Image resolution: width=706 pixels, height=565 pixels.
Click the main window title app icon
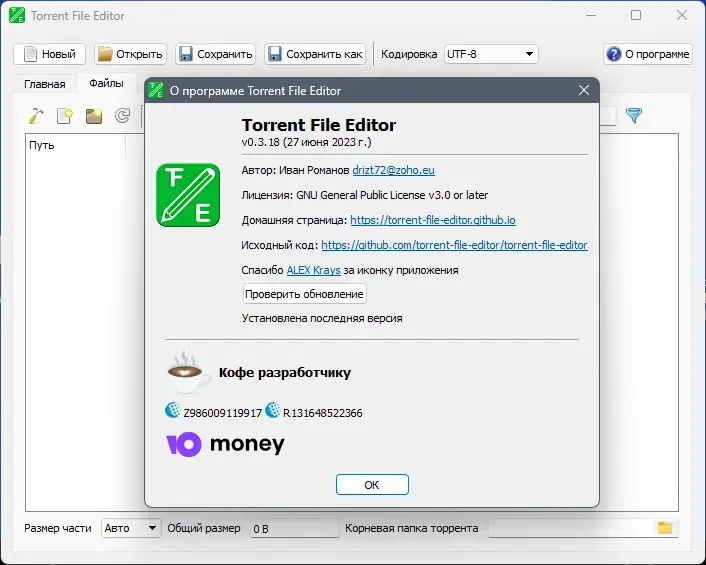(17, 16)
